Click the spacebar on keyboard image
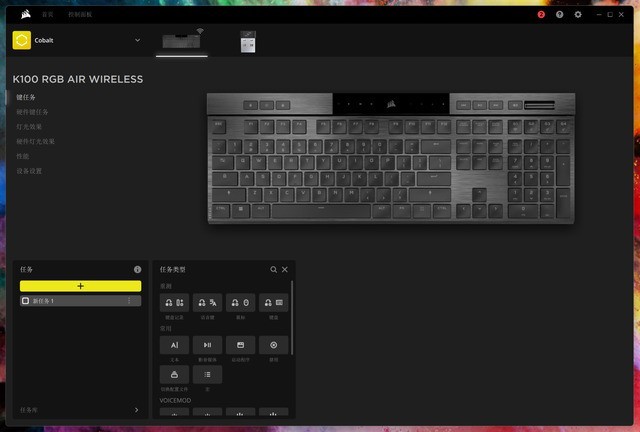640x432 pixels. pos(321,211)
